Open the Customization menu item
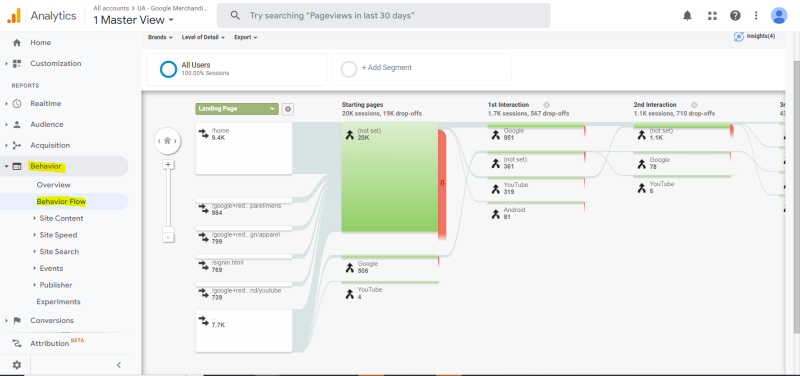The height and width of the screenshot is (376, 800). click(x=56, y=64)
